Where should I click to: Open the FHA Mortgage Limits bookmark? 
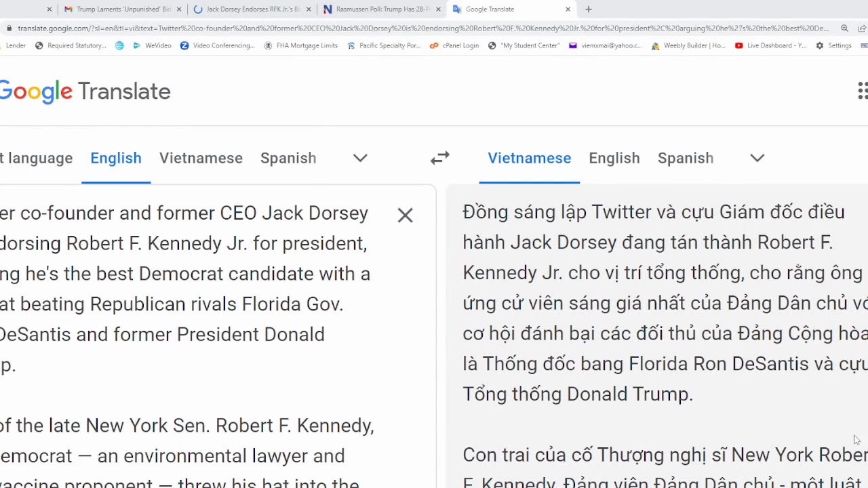click(301, 45)
